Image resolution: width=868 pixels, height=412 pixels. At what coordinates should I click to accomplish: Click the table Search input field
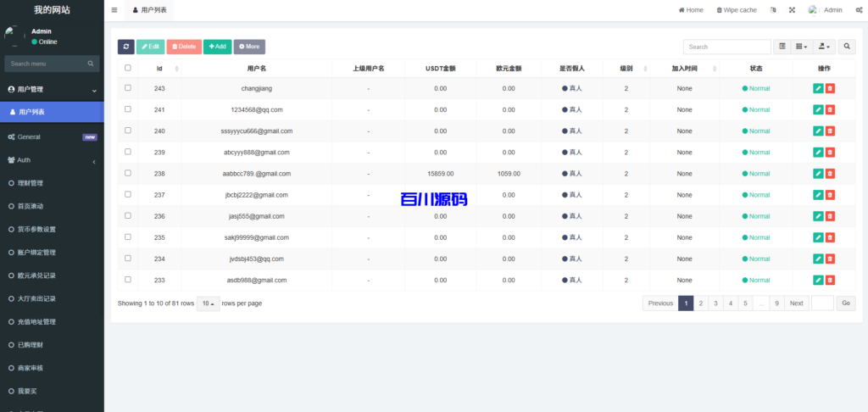point(726,47)
